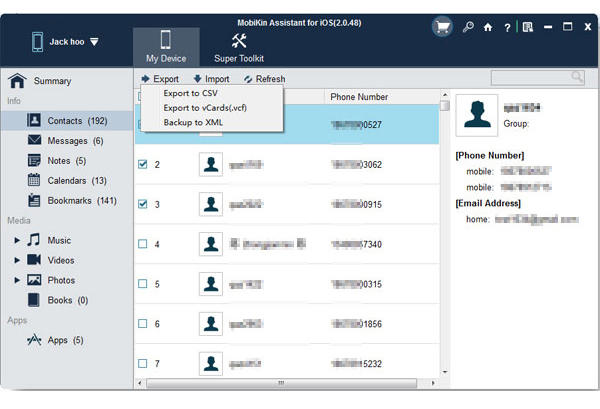The height and width of the screenshot is (409, 600).
Task: Click vertical scrollbar up arrow
Action: pyautogui.click(x=445, y=94)
